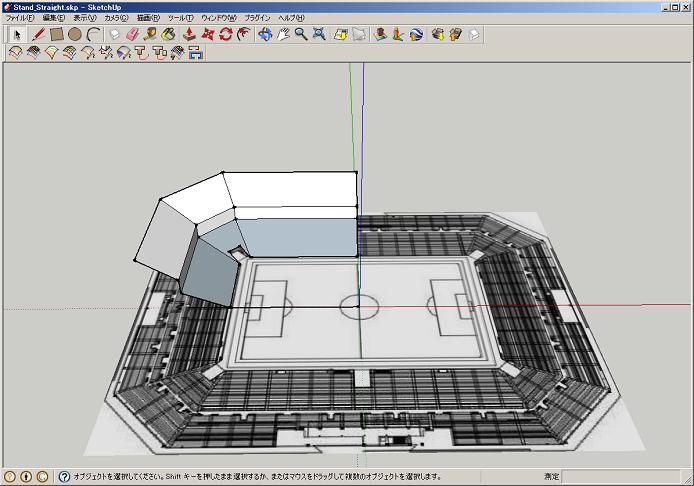Select the arrow Select tool
Screen dimensions: 694x486
point(15,34)
